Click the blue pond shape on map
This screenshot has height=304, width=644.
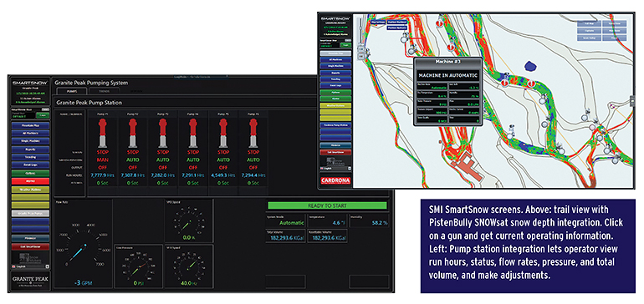532,65
